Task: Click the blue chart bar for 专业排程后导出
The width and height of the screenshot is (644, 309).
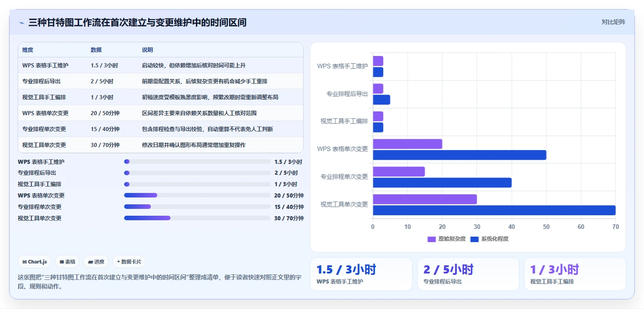Action: coord(382,100)
